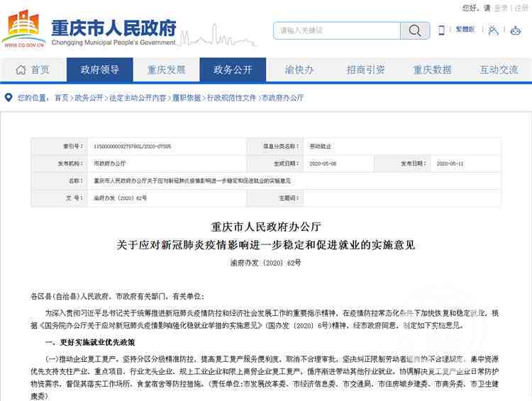Click breadcrumb link 行政规范性文件
This screenshot has width=532, height=401.
231,98
